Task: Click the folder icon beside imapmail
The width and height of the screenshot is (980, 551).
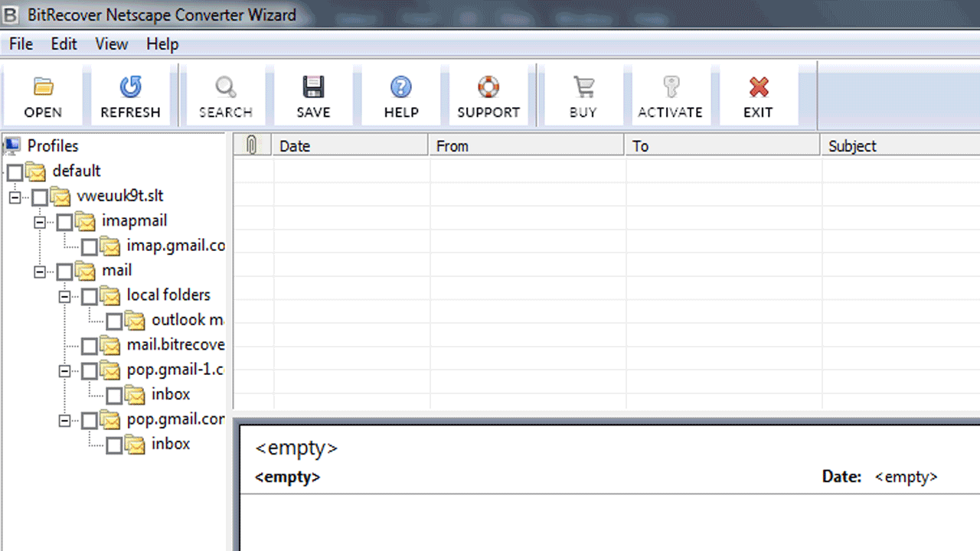Action: [x=86, y=221]
